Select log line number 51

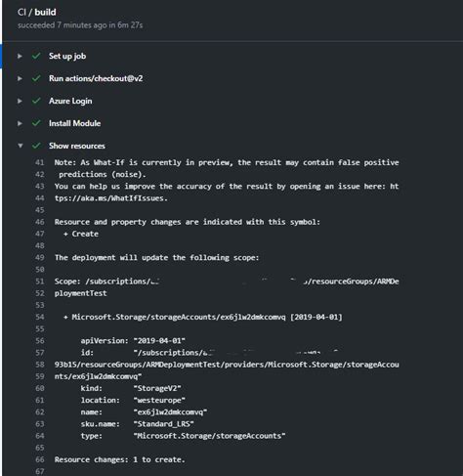tap(40, 281)
